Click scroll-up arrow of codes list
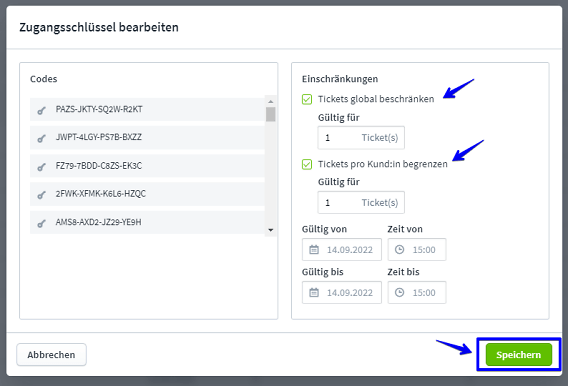The width and height of the screenshot is (568, 386). (270, 101)
